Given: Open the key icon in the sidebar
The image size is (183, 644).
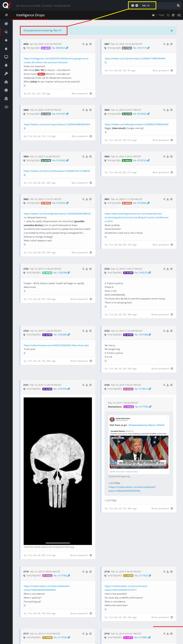Looking at the screenshot, I should (6, 74).
